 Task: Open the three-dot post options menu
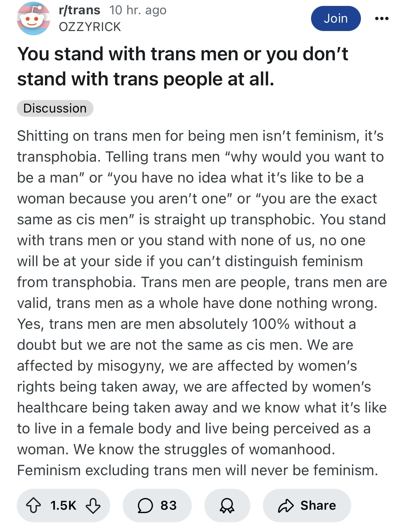pyautogui.click(x=381, y=18)
